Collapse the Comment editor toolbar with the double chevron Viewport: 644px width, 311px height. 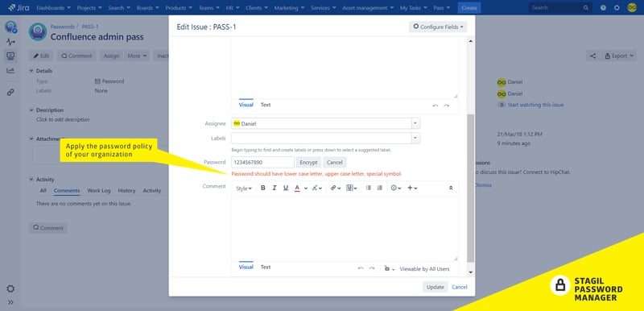pyautogui.click(x=451, y=188)
